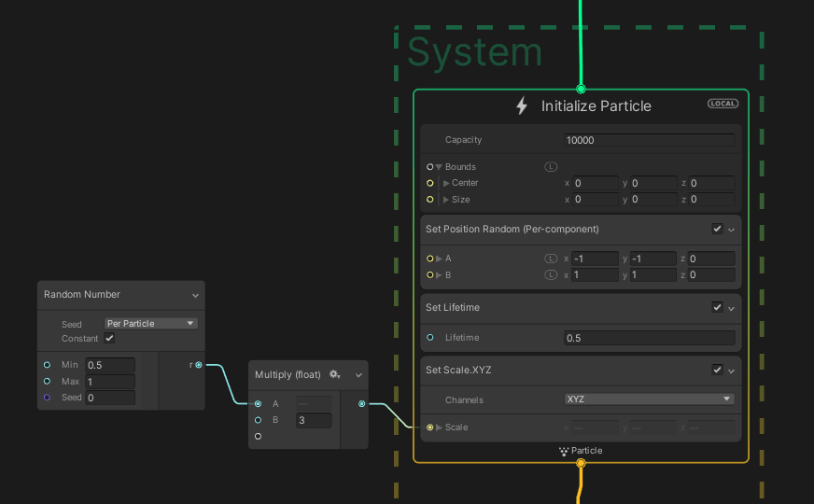The image size is (814, 504).
Task: Click the Multiply B value field 3
Action: click(314, 420)
